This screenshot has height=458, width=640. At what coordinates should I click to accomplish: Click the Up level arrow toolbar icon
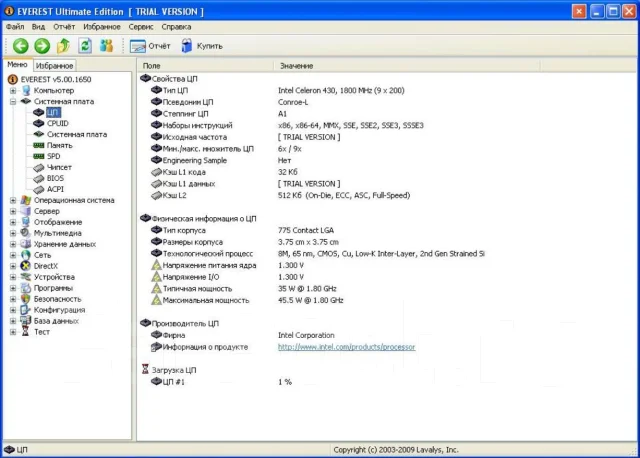pos(63,46)
